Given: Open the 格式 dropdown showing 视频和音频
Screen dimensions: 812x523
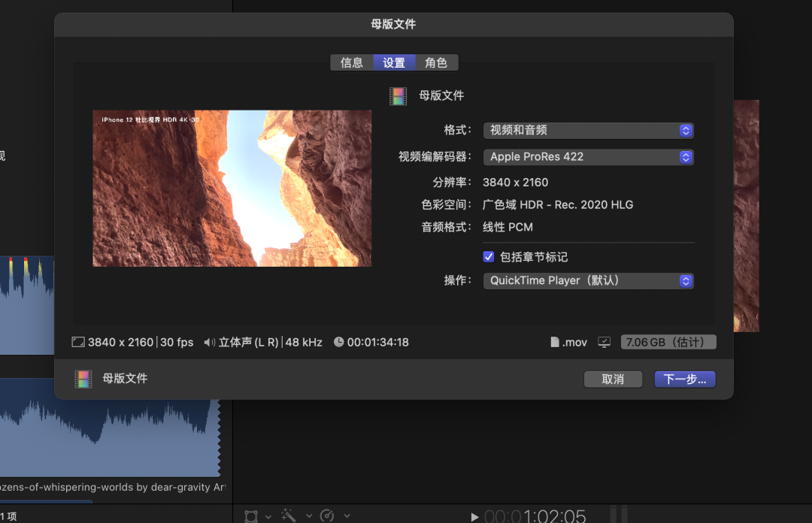Looking at the screenshot, I should pyautogui.click(x=588, y=131).
